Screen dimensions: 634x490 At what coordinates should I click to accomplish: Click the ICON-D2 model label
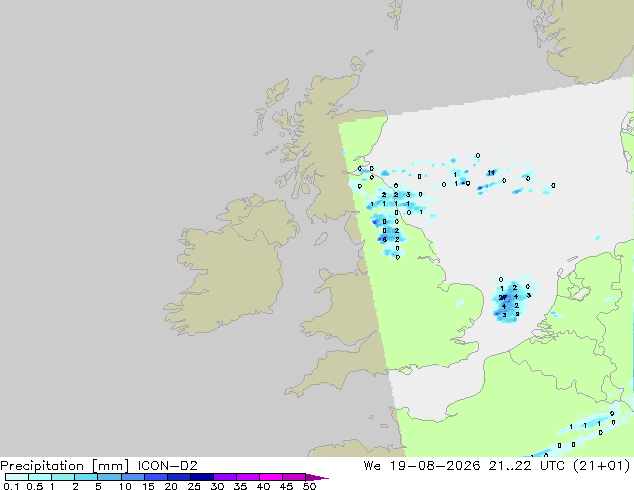pos(167,466)
